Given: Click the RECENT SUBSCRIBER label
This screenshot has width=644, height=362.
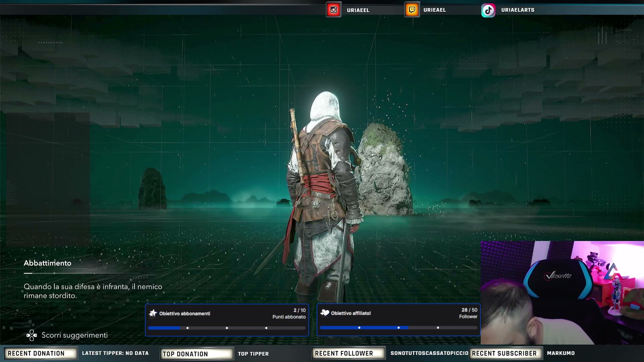Looking at the screenshot, I should tap(505, 353).
